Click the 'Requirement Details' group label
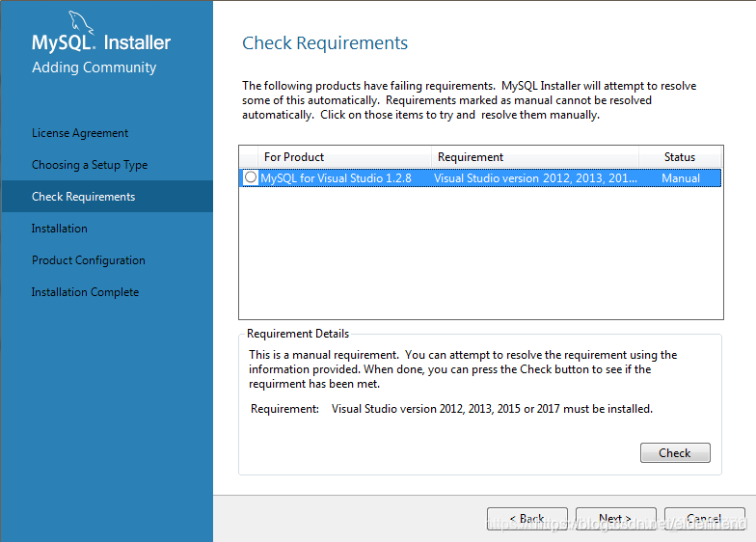756x542 pixels. [298, 334]
